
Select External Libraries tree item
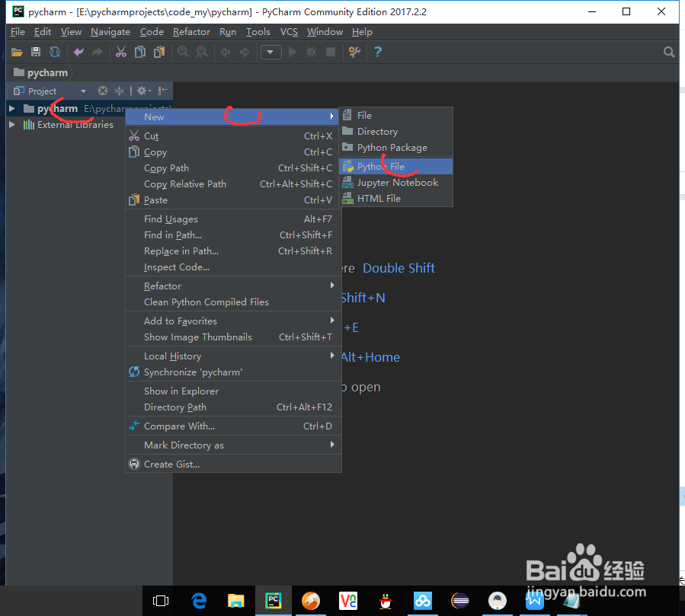75,124
